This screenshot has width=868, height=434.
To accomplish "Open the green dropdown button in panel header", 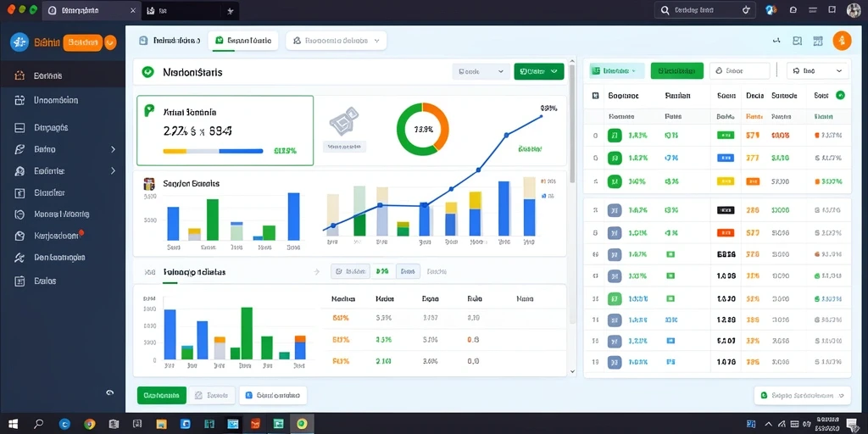I will click(538, 71).
